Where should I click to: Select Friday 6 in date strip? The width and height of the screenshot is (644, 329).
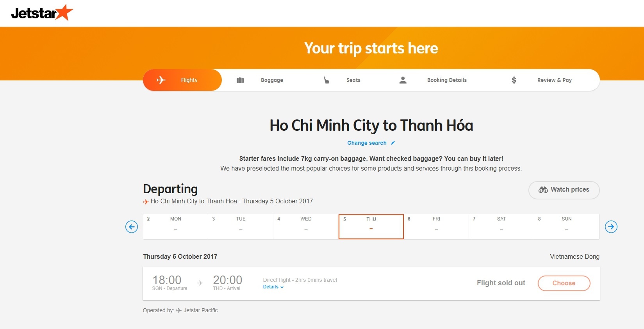(436, 226)
